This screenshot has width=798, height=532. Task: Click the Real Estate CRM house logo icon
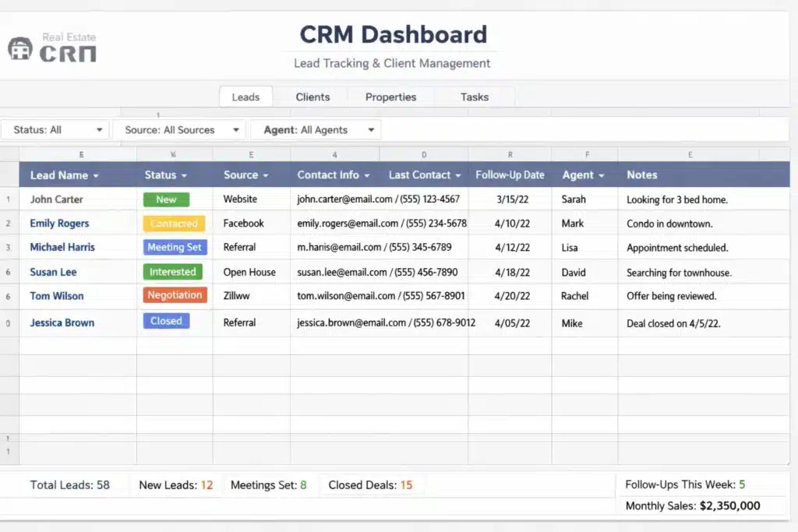19,49
